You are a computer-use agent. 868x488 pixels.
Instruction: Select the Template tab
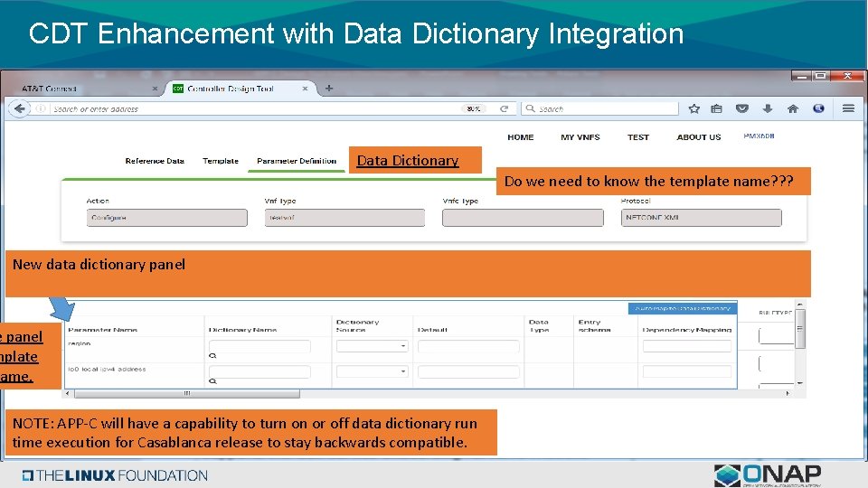pyautogui.click(x=221, y=161)
